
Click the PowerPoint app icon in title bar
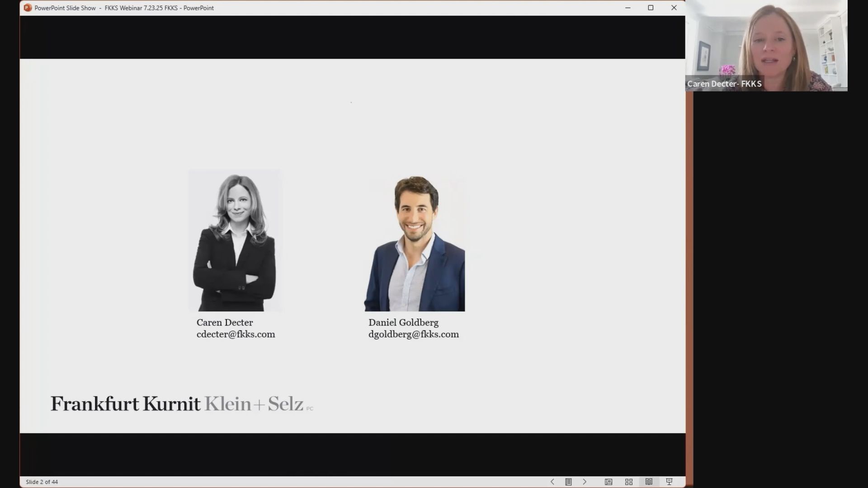click(28, 8)
